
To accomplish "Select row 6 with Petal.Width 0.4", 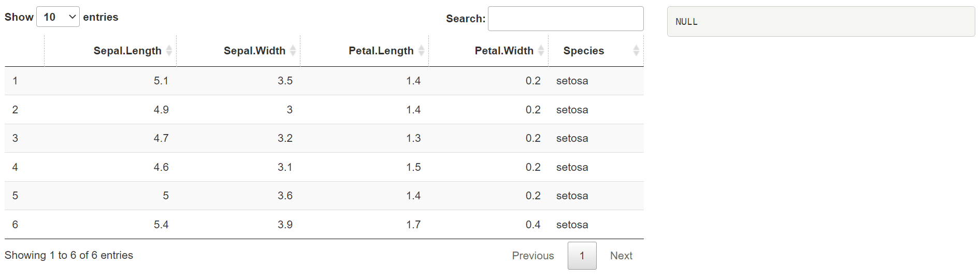I will pos(324,225).
